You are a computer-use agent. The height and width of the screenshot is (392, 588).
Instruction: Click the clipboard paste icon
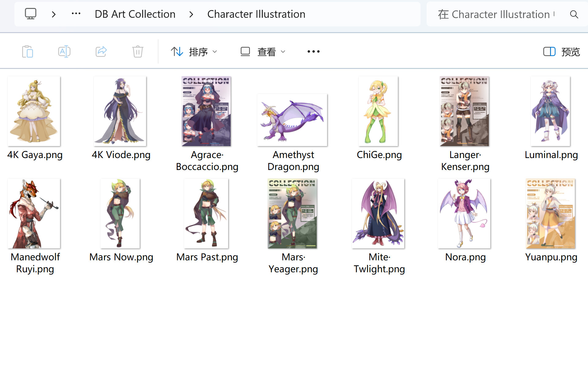(x=27, y=51)
